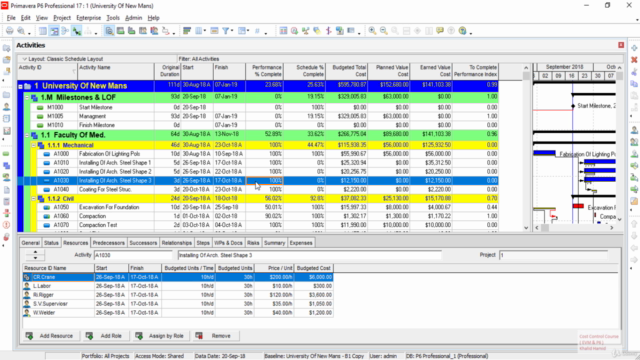Click the A1030 activity row icon
The image size is (640, 360).
point(47,180)
